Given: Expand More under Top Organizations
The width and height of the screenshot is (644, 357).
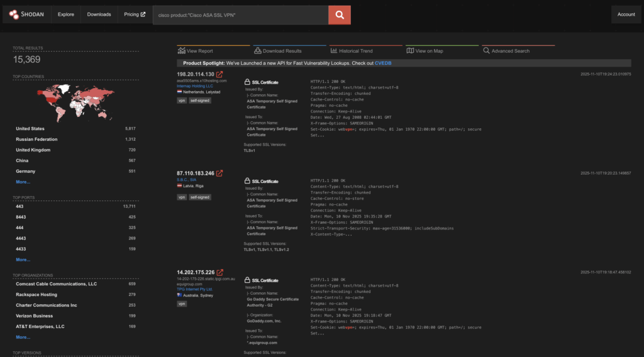Looking at the screenshot, I should click(x=23, y=337).
